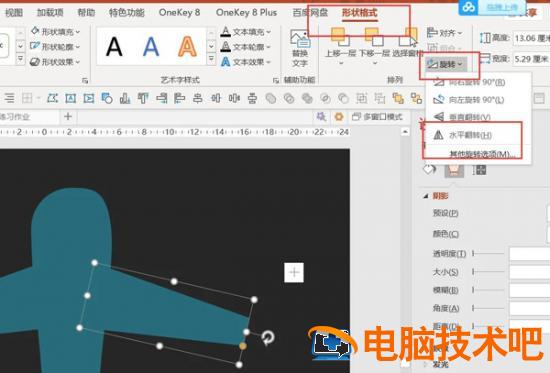Viewport: 550px width, 373px height.
Task: Add a new document tab with plus
Action: click(x=68, y=116)
